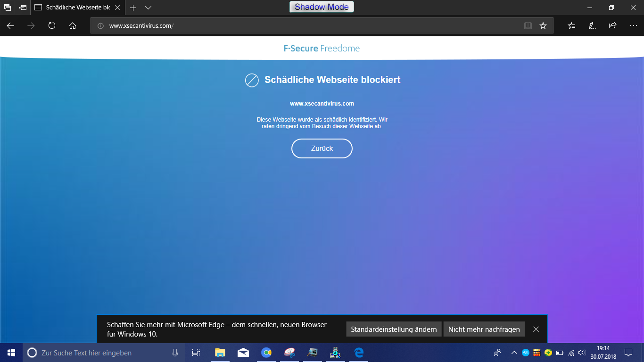Click the www.xsecantivirus.com text on the page
Viewport: 644px width, 362px height.
click(322, 104)
